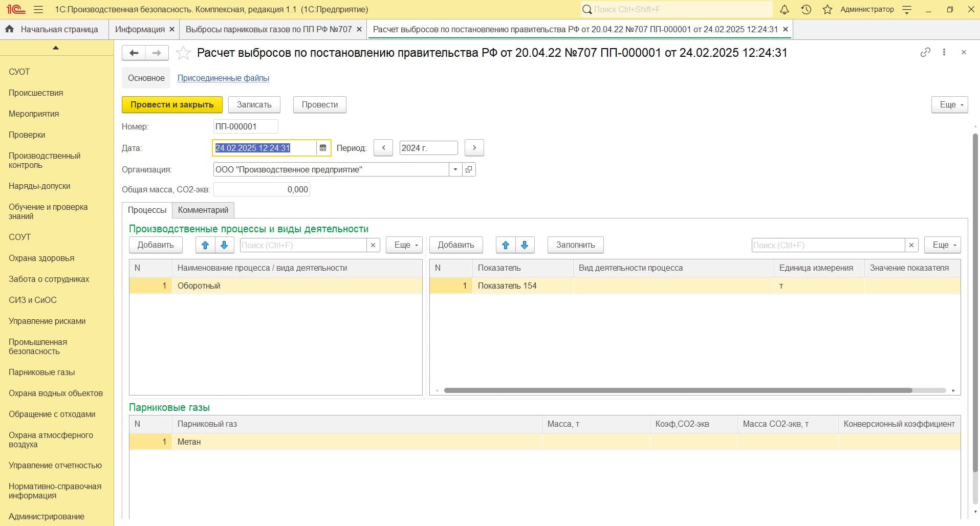980x526 pixels.
Task: Select Основное section
Action: pos(146,78)
